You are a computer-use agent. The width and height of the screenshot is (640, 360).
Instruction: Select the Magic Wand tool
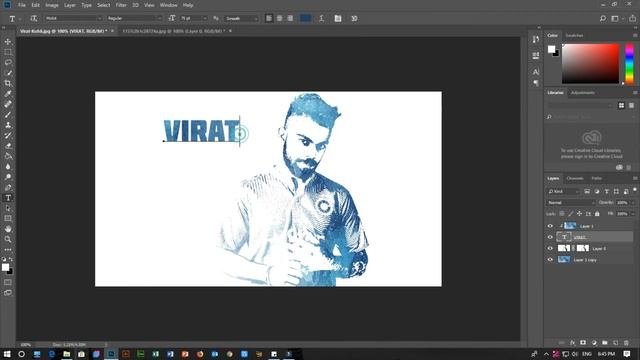8,73
